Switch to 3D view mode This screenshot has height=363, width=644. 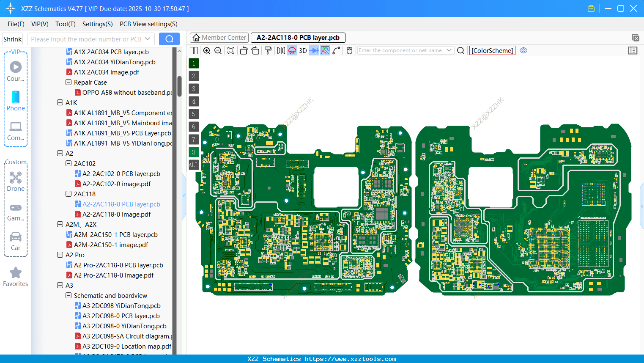(302, 50)
